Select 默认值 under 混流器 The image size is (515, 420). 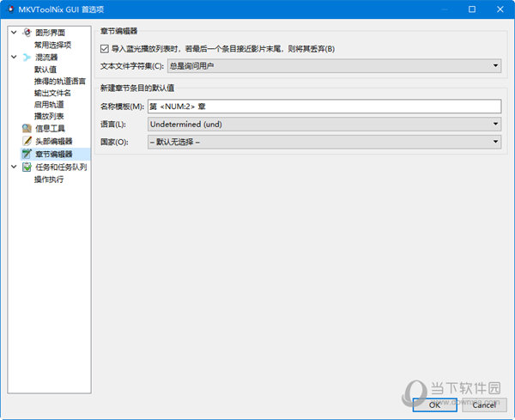45,70
